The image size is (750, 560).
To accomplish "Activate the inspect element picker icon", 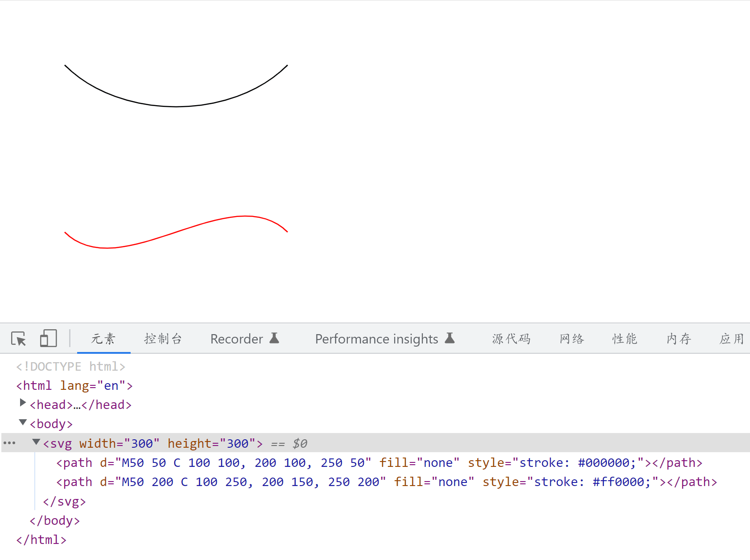I will coord(19,339).
